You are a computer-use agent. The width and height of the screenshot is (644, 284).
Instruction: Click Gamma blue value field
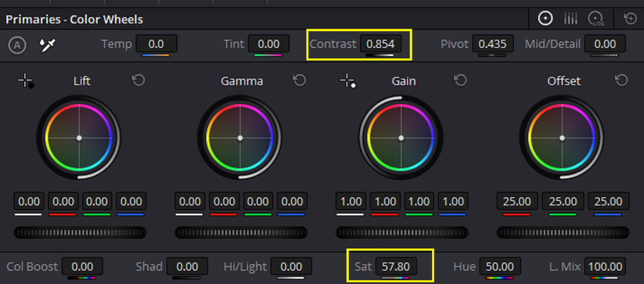coord(292,201)
